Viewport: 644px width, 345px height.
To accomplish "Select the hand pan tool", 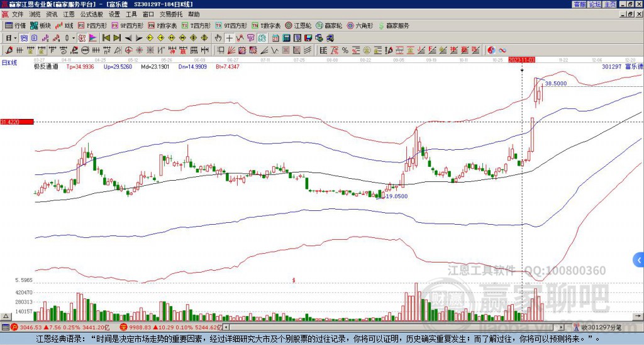I will point(218,38).
